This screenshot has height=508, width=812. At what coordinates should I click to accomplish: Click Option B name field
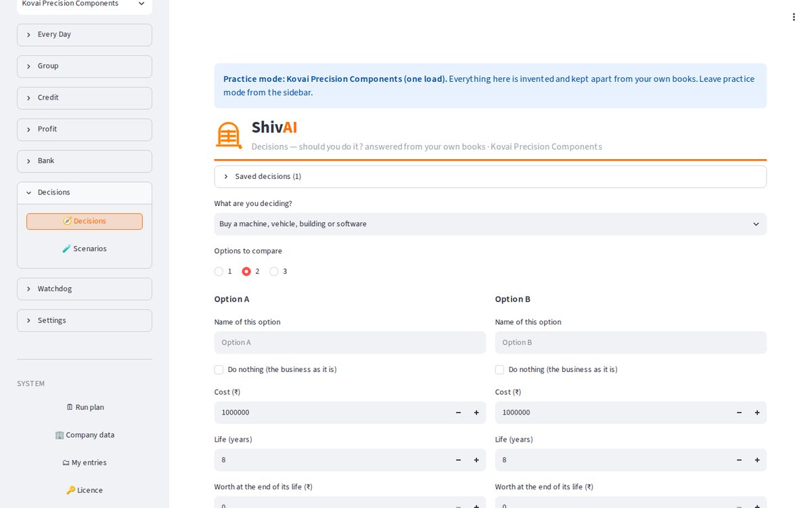pyautogui.click(x=631, y=343)
